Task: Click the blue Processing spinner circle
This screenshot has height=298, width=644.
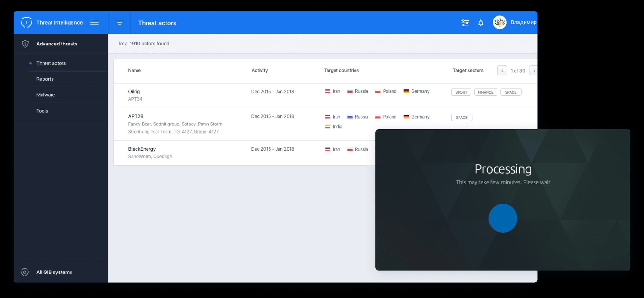Action: [x=503, y=218]
